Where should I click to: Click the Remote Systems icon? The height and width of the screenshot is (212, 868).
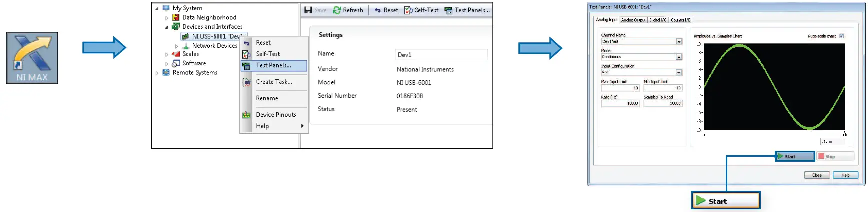(x=166, y=73)
